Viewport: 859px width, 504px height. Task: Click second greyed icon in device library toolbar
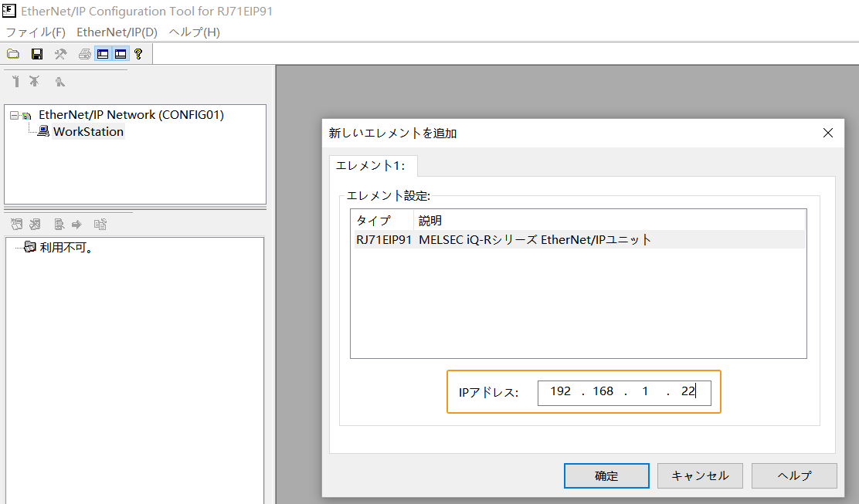tap(35, 225)
